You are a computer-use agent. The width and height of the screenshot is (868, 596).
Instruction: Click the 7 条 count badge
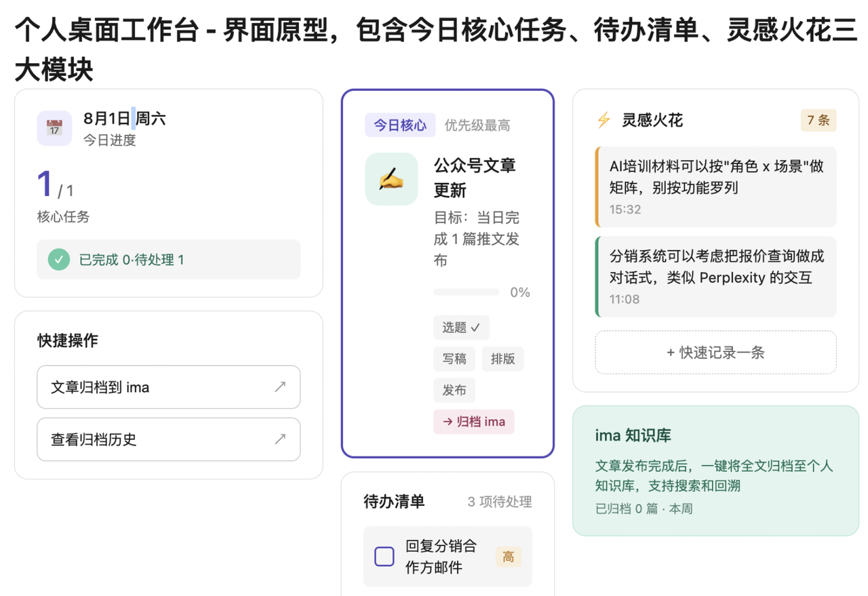pos(818,121)
